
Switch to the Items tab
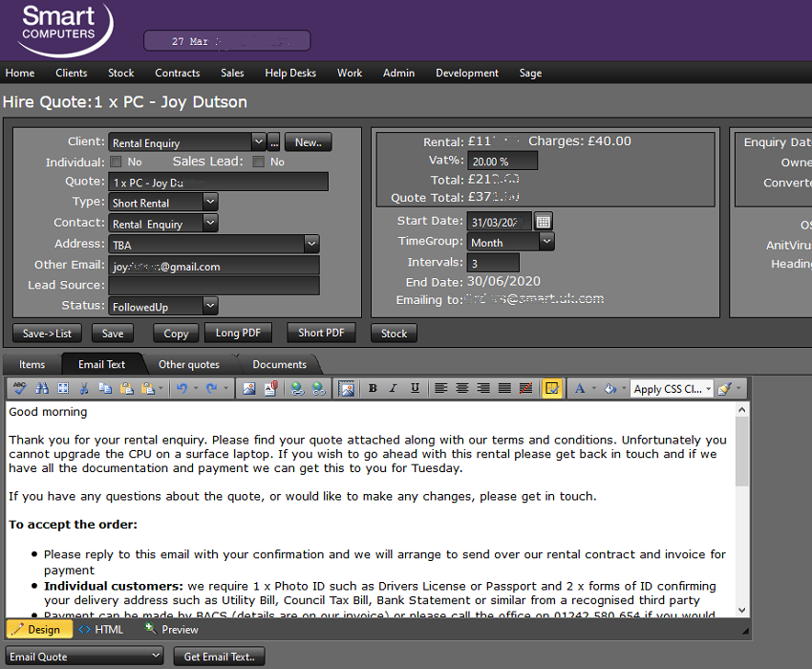32,364
